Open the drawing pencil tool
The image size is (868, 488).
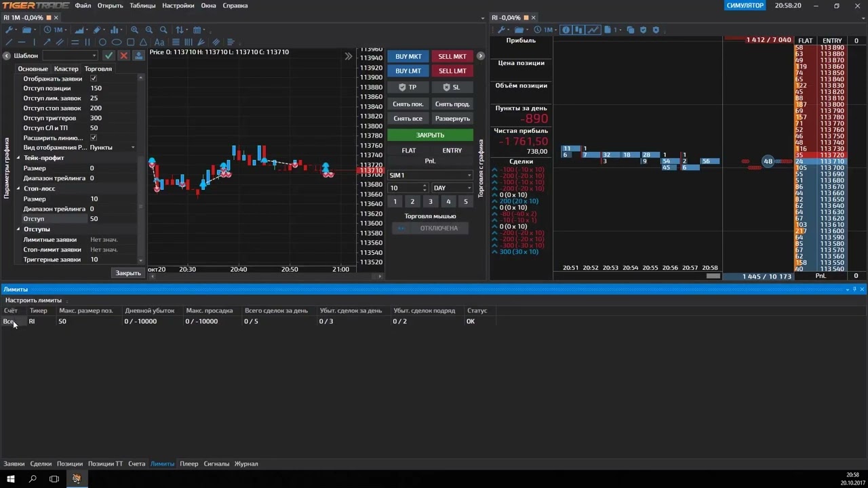point(97,30)
